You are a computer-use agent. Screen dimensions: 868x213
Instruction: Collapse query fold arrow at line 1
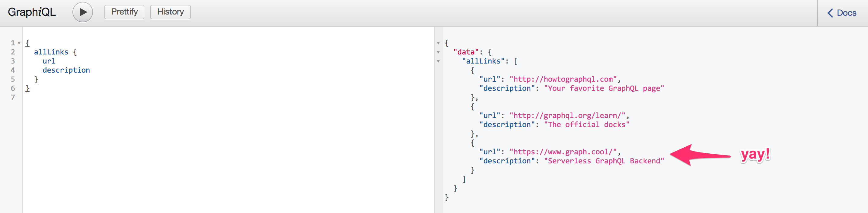click(x=19, y=43)
